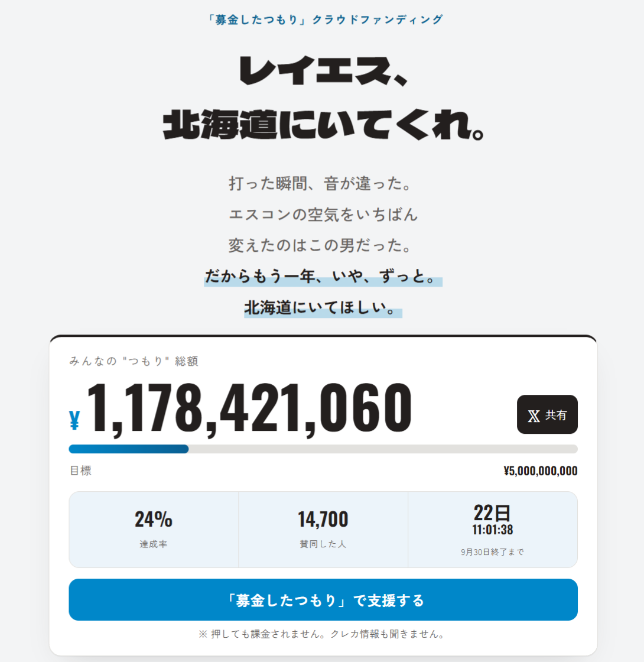Screen dimensions: 644x662
Task: Click「募金したつもり」クラウドファンディング header text
Action: point(324,20)
